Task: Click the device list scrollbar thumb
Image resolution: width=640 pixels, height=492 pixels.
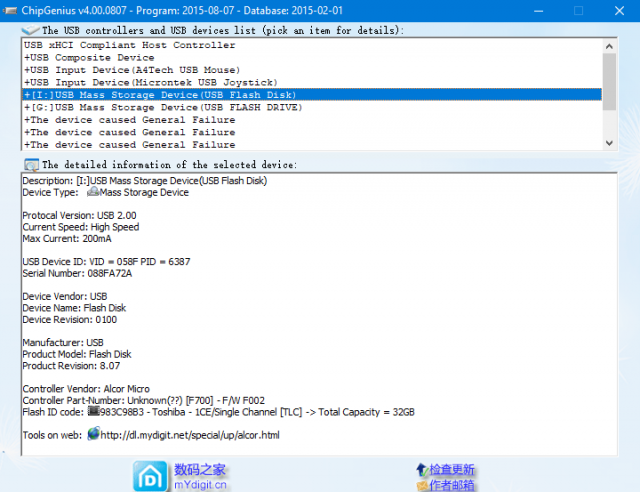Action: click(x=609, y=82)
